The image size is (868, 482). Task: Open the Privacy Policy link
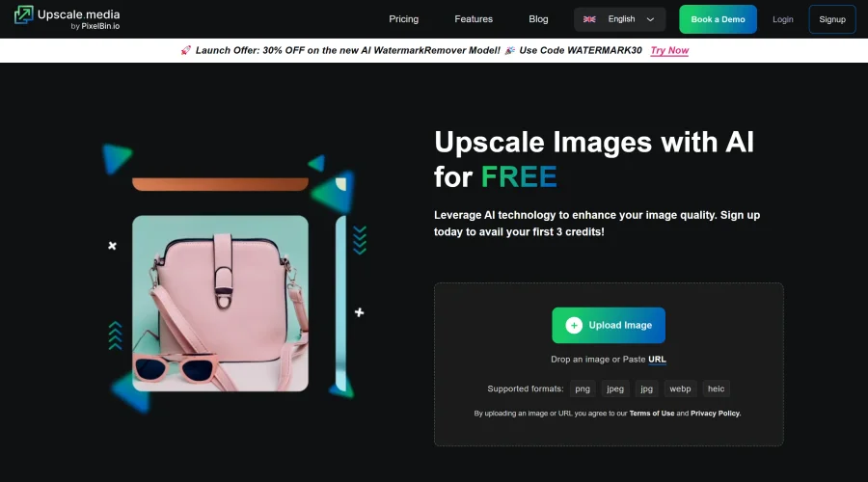tap(716, 414)
